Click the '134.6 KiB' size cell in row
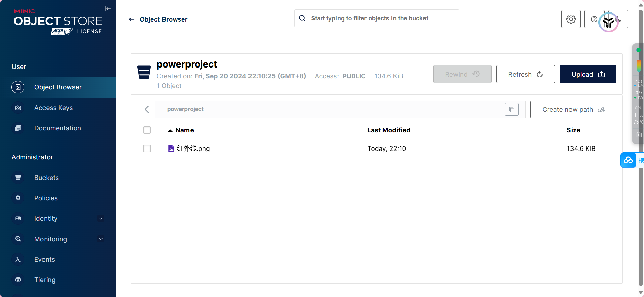The width and height of the screenshot is (644, 297). click(x=581, y=148)
